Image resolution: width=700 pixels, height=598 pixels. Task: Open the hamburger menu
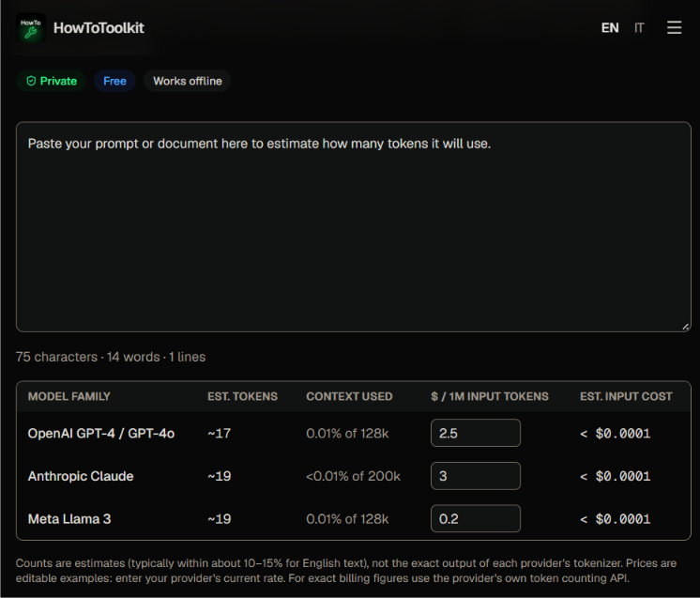(674, 27)
